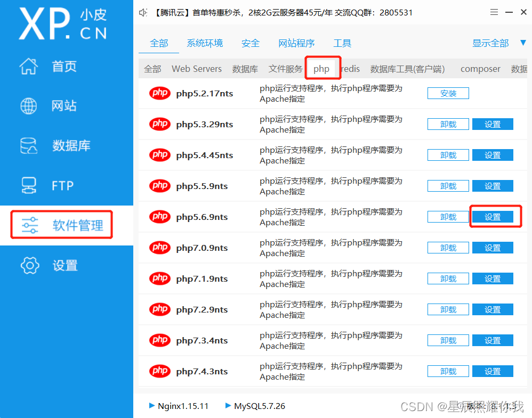Image resolution: width=532 pixels, height=418 pixels.
Task: Click the php7.3.4nts version name
Action: click(x=202, y=340)
